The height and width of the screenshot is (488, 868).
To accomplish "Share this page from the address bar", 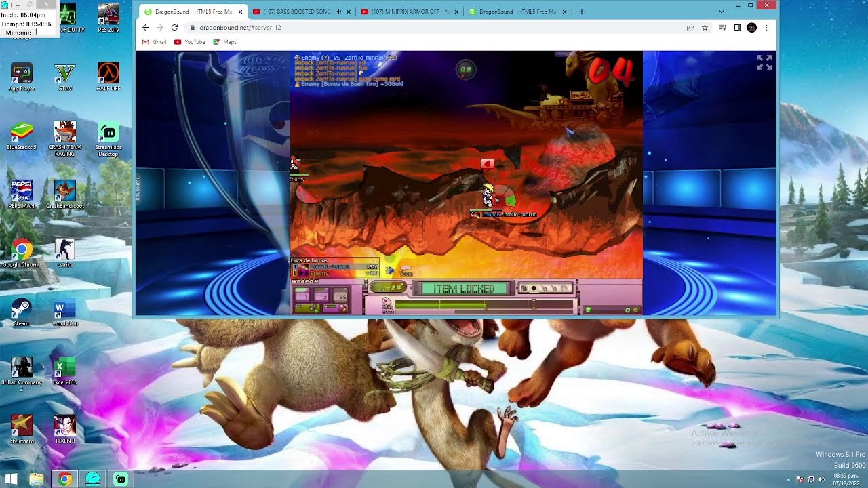I will 690,28.
